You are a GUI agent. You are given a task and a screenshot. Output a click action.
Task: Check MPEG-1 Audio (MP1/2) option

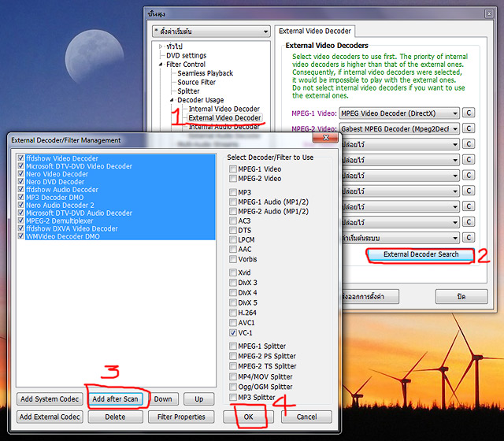click(x=233, y=202)
